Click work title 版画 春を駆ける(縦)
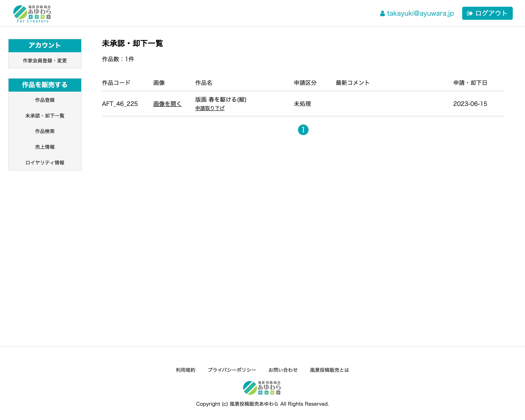The height and width of the screenshot is (420, 525). [x=221, y=99]
